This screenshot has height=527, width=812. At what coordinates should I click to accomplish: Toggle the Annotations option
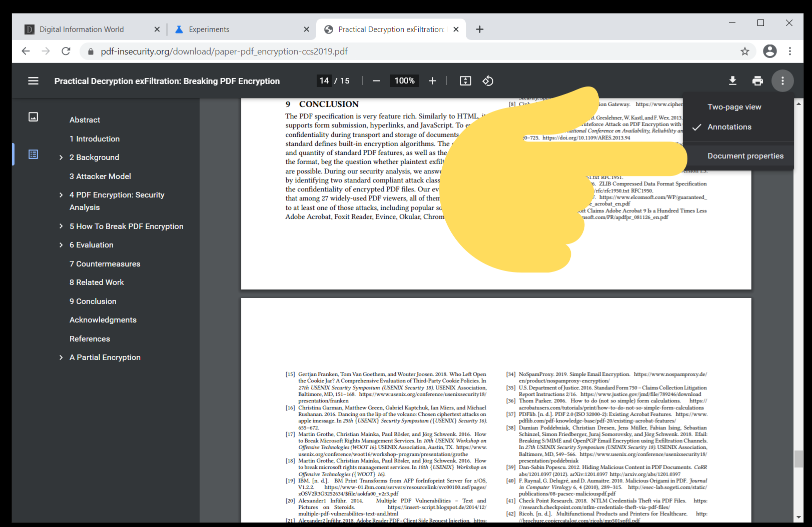click(x=729, y=126)
